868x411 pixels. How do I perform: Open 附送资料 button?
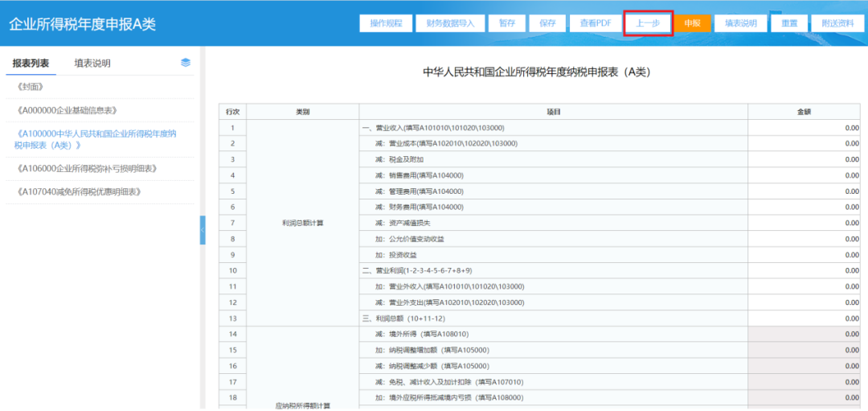[x=837, y=23]
